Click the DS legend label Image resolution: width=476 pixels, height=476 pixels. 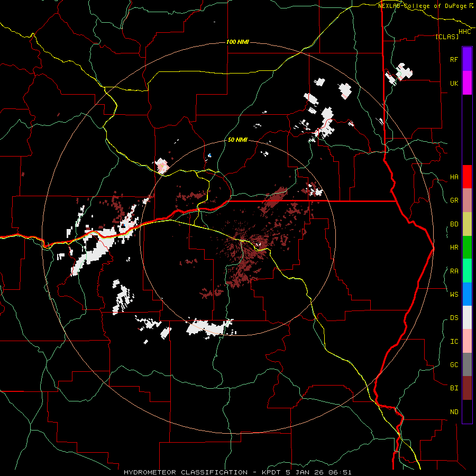(454, 318)
